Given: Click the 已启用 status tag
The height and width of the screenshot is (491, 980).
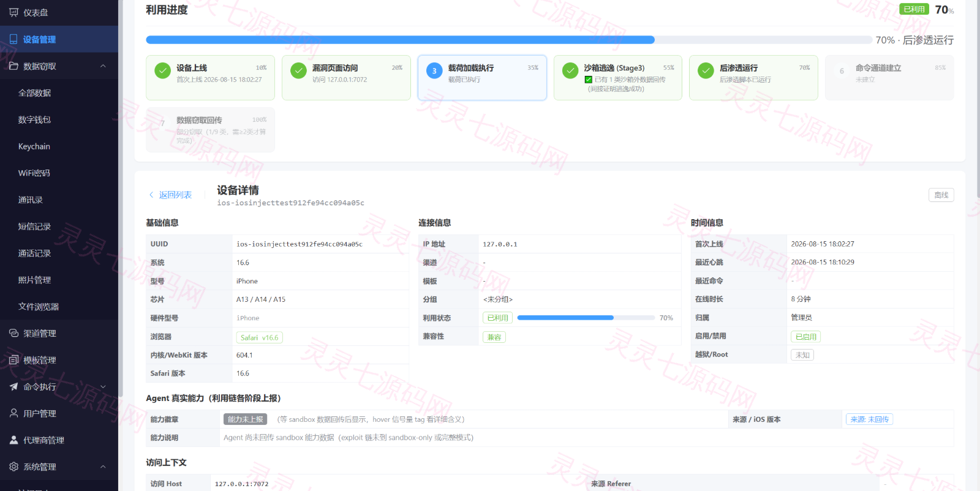Looking at the screenshot, I should pos(806,337).
